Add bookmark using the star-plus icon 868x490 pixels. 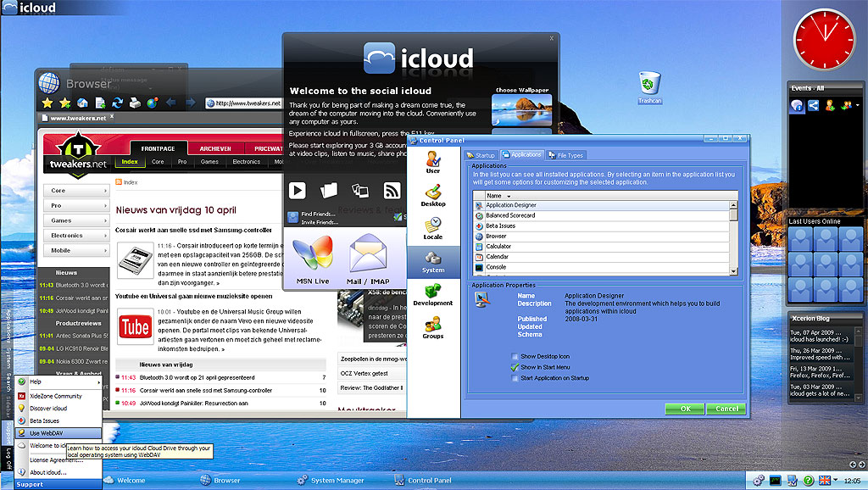point(65,103)
